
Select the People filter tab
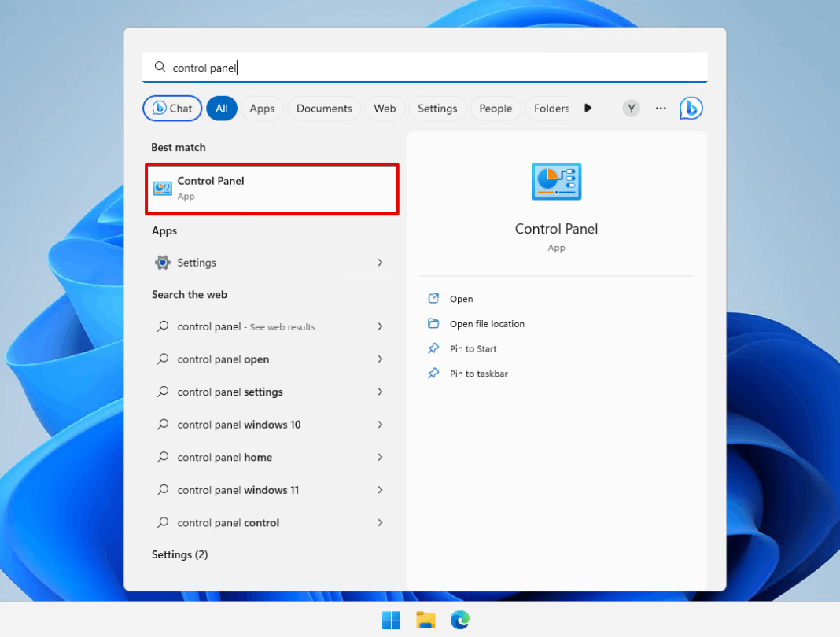(496, 109)
